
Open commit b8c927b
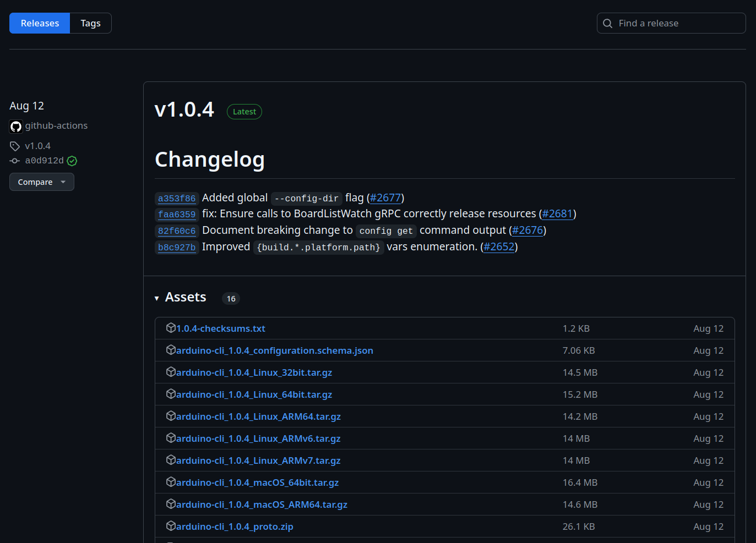pyautogui.click(x=177, y=248)
